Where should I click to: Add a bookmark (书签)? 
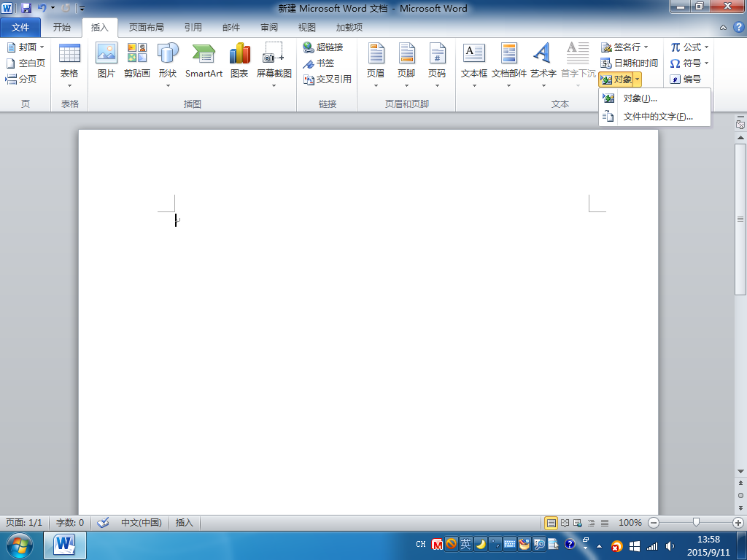coord(319,63)
